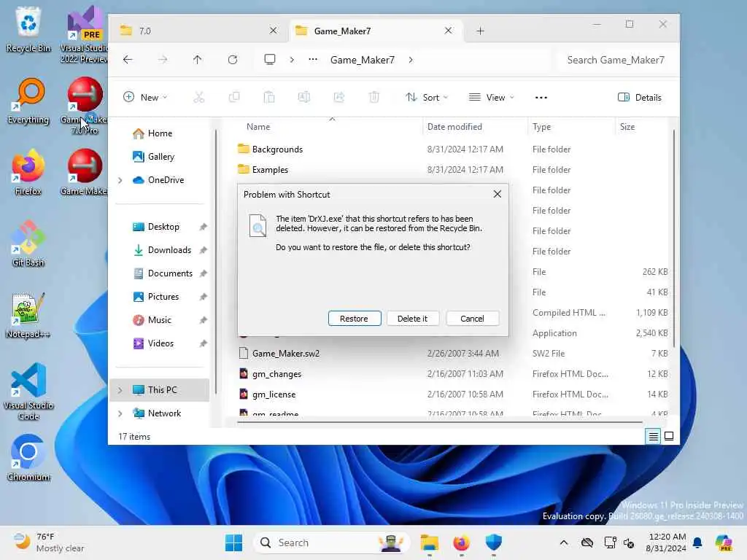Open Downloads quick access folder
Screen dimensions: 747x560
coord(169,250)
